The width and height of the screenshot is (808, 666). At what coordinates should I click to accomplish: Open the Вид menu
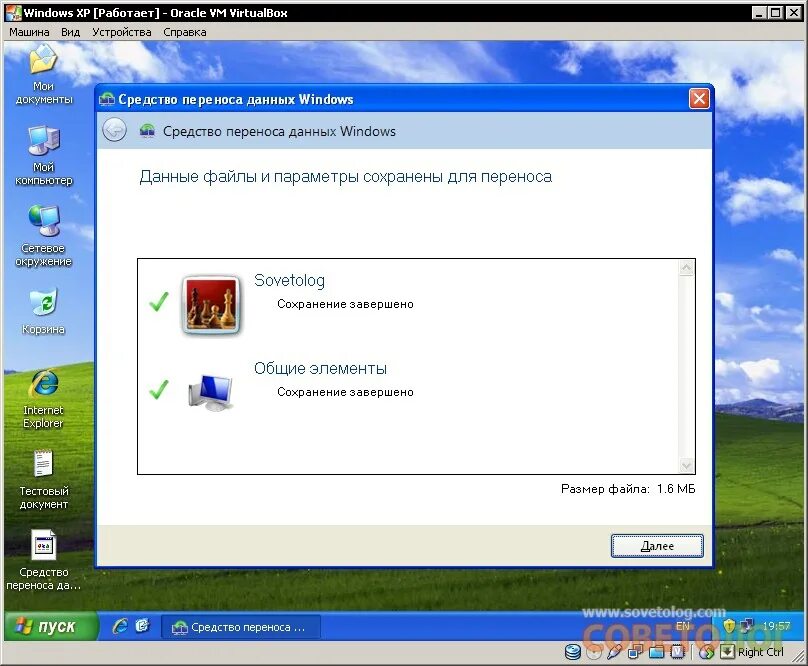click(x=71, y=32)
